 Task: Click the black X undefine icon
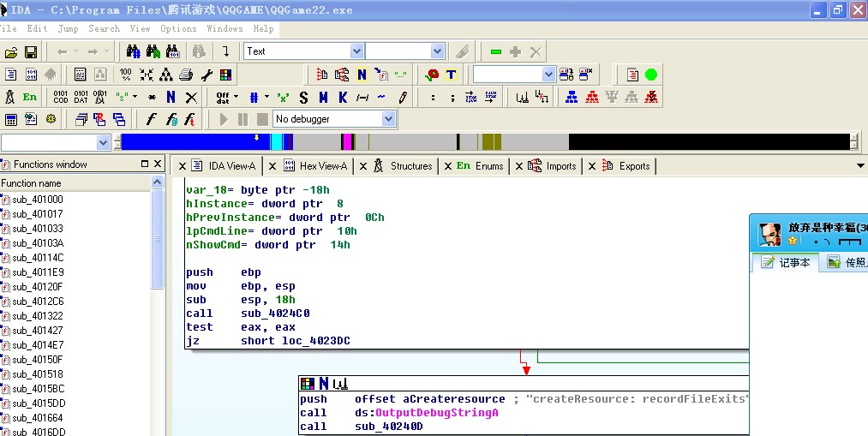click(x=192, y=98)
